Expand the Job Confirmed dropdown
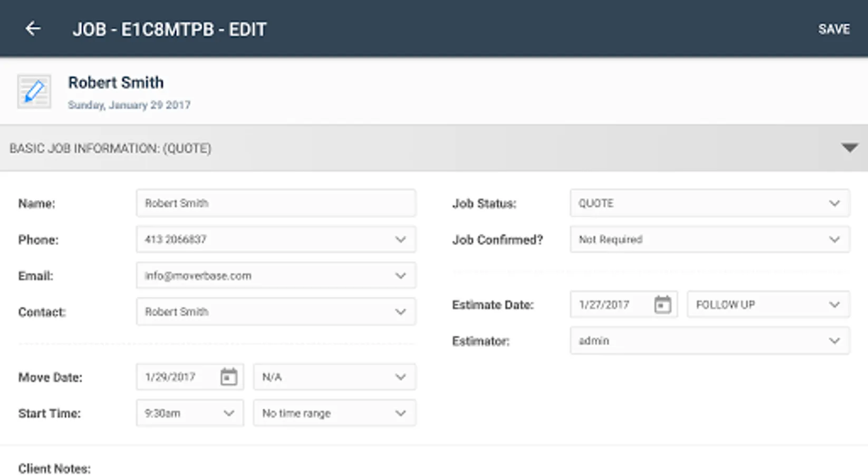This screenshot has height=475, width=868. [709, 240]
